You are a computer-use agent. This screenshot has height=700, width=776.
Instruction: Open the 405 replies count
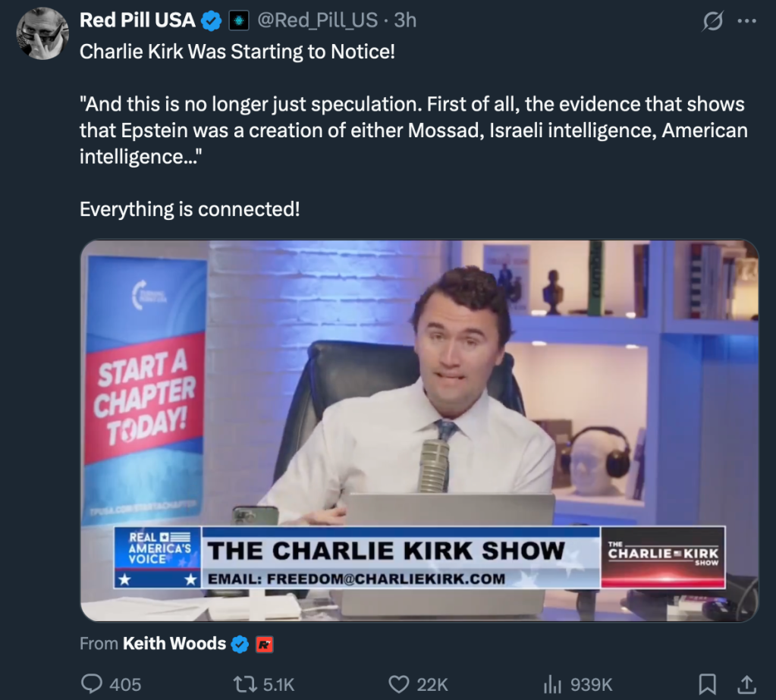125,685
